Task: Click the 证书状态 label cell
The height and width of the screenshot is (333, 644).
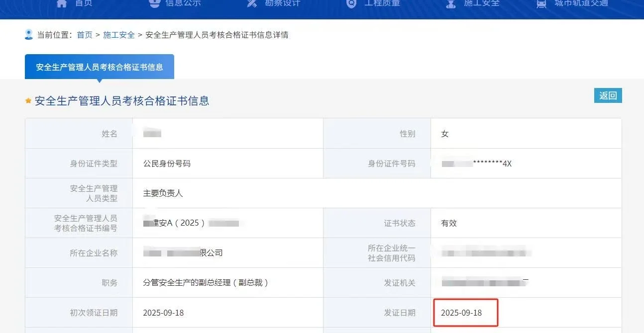Action: (377, 223)
